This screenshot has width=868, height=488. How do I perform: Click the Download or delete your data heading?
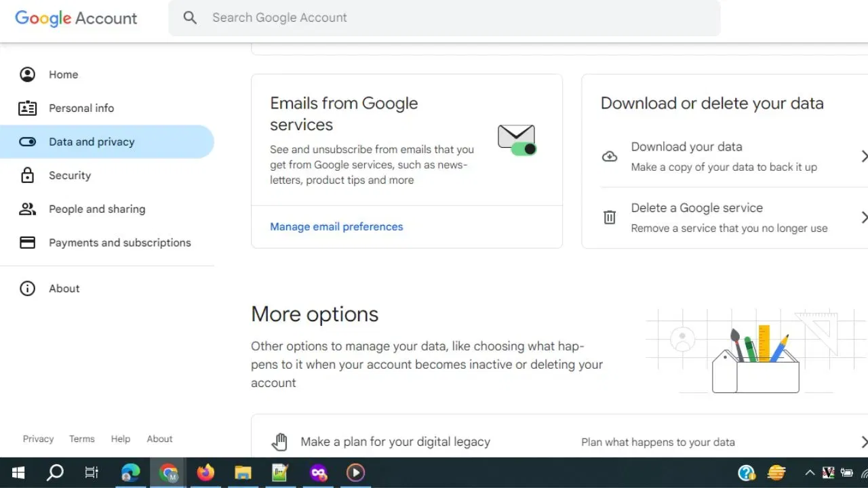[x=712, y=103]
